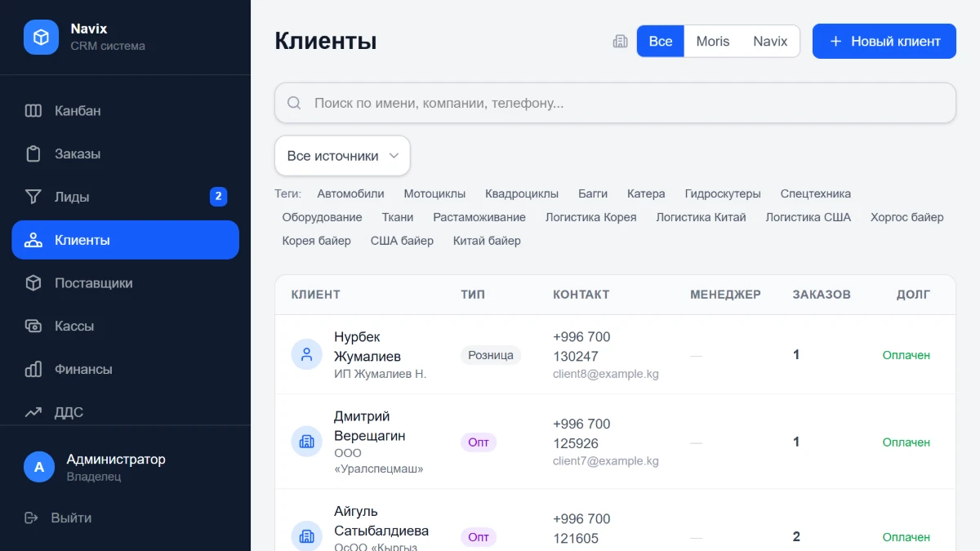Toggle the Логистика Корея tag

[x=591, y=217]
